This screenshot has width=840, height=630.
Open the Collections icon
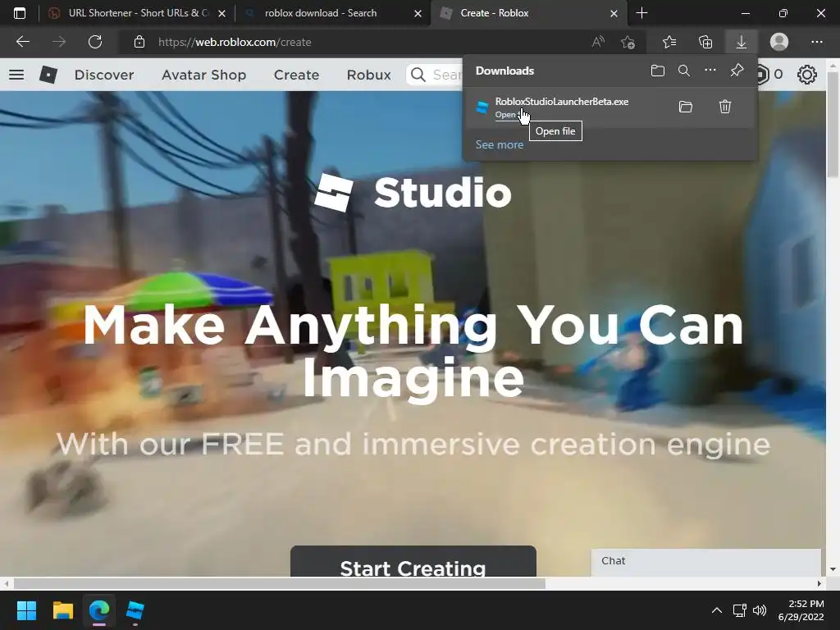[x=705, y=42]
